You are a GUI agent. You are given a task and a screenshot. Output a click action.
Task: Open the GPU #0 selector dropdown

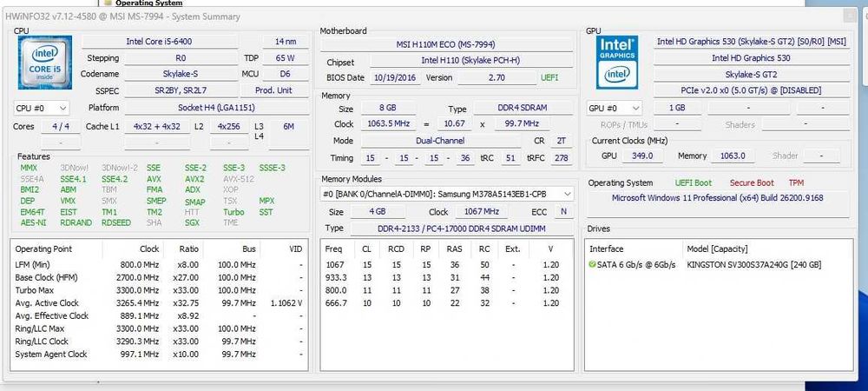coord(614,108)
